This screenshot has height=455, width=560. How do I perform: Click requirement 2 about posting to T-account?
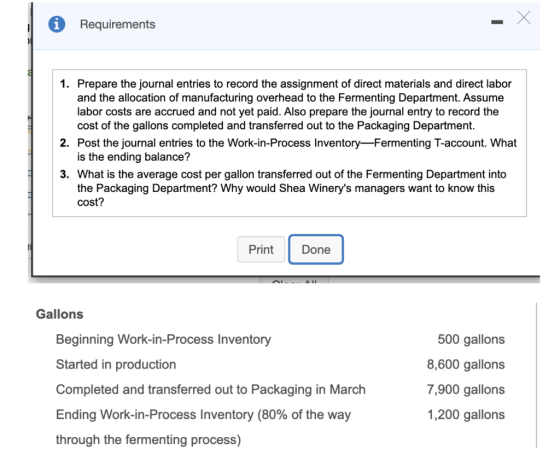click(289, 150)
